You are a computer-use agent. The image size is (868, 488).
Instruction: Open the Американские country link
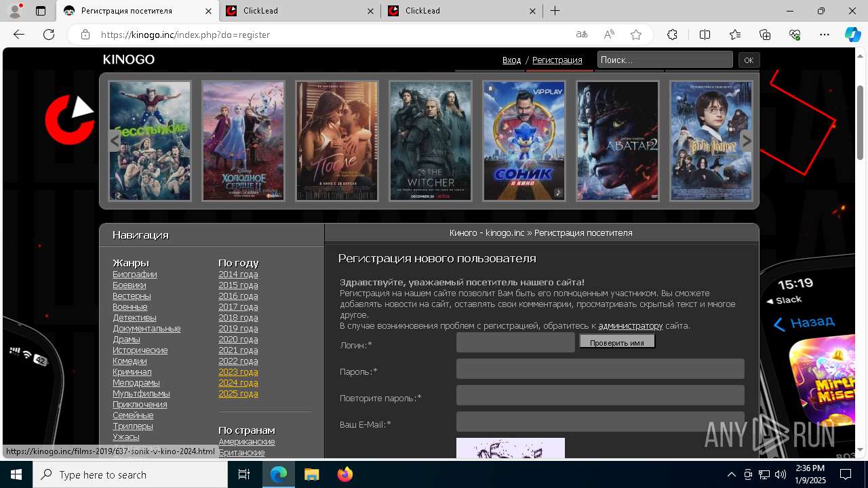point(247,442)
